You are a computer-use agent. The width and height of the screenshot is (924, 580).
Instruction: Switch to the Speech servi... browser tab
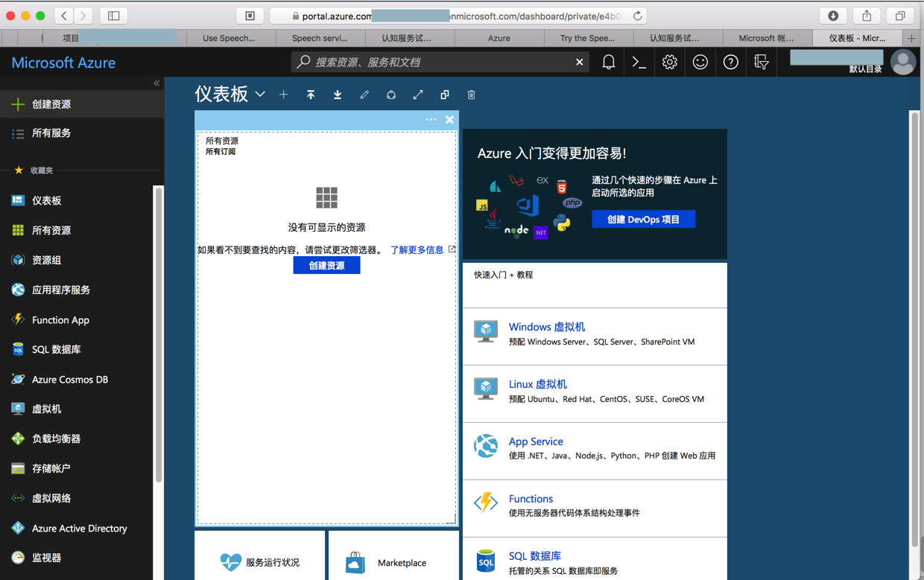tap(320, 38)
